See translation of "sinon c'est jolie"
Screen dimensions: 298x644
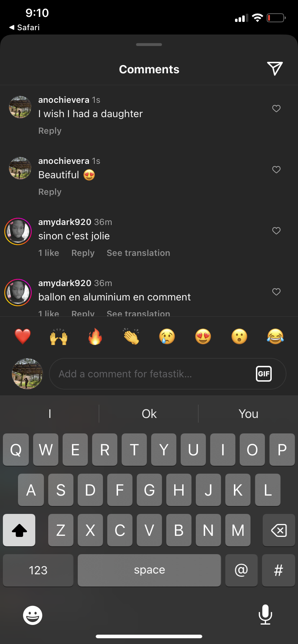138,253
